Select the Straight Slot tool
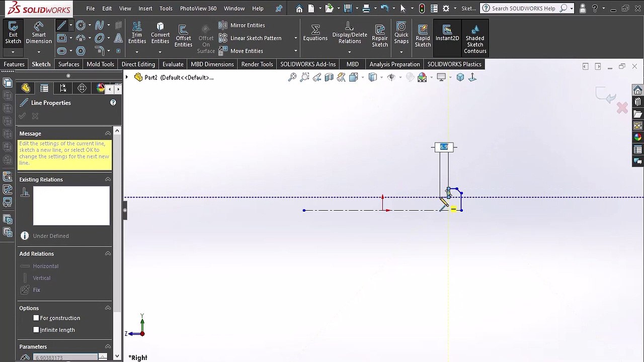This screenshot has height=362, width=644. (x=61, y=51)
